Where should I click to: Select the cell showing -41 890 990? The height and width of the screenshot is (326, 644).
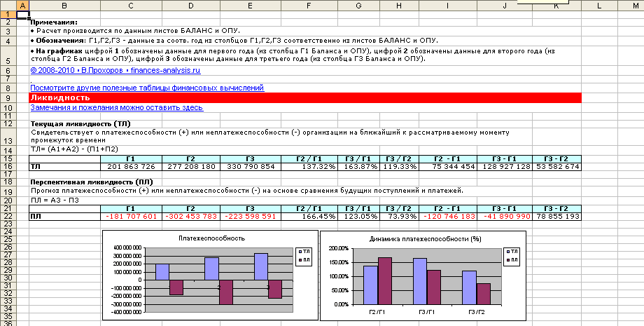pos(505,216)
